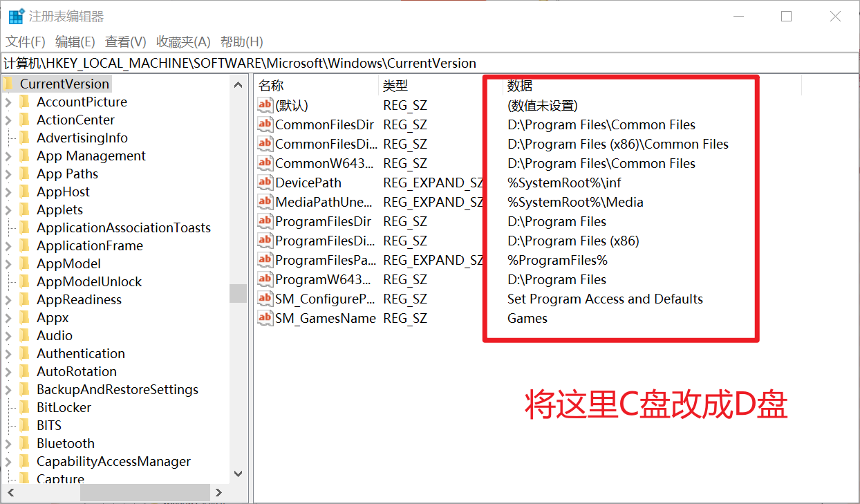Viewport: 860px width, 504px height.
Task: Select the ab icon beside CommonW643...
Action: pos(265,163)
